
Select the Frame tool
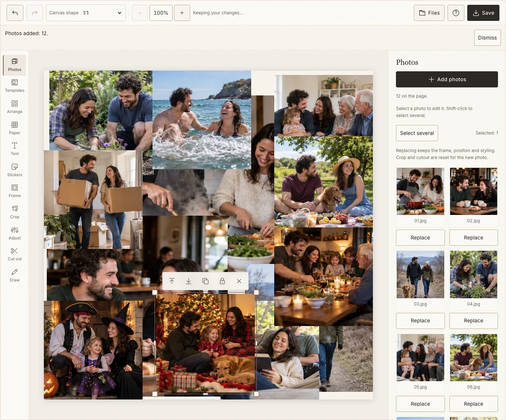pos(15,191)
